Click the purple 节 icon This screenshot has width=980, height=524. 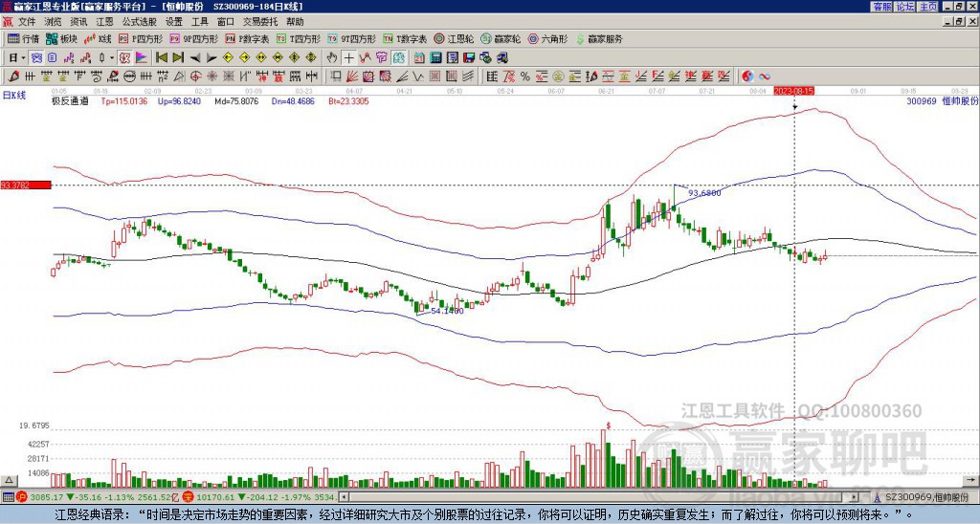[382, 57]
